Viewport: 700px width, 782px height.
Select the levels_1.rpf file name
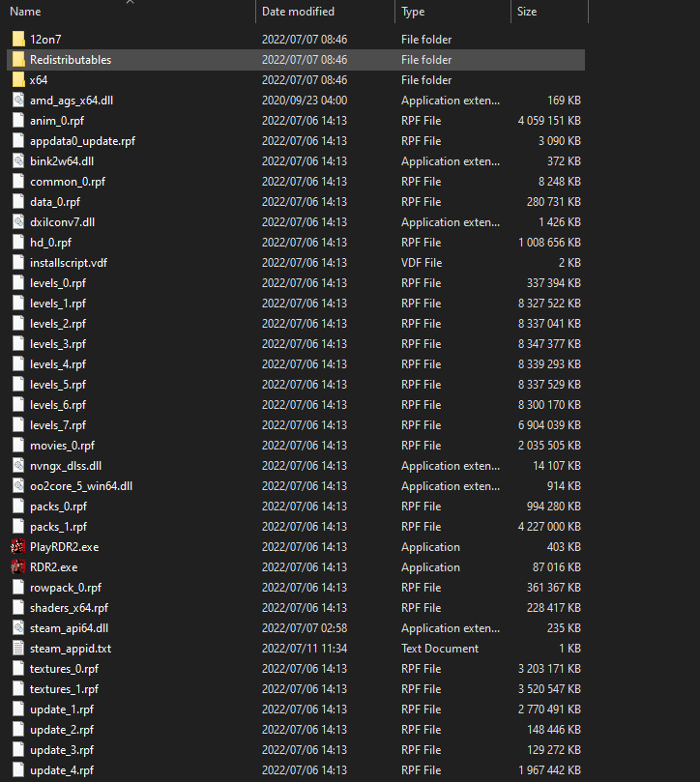tap(58, 304)
